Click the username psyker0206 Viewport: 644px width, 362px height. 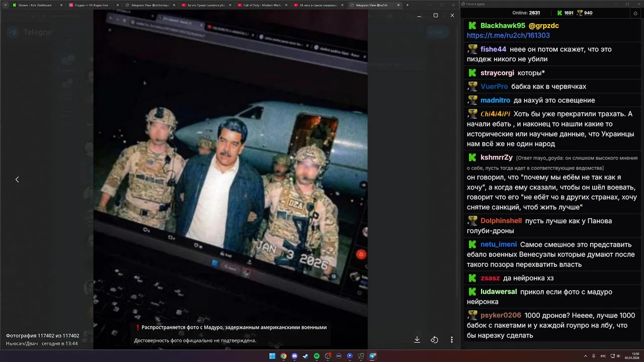(501, 315)
